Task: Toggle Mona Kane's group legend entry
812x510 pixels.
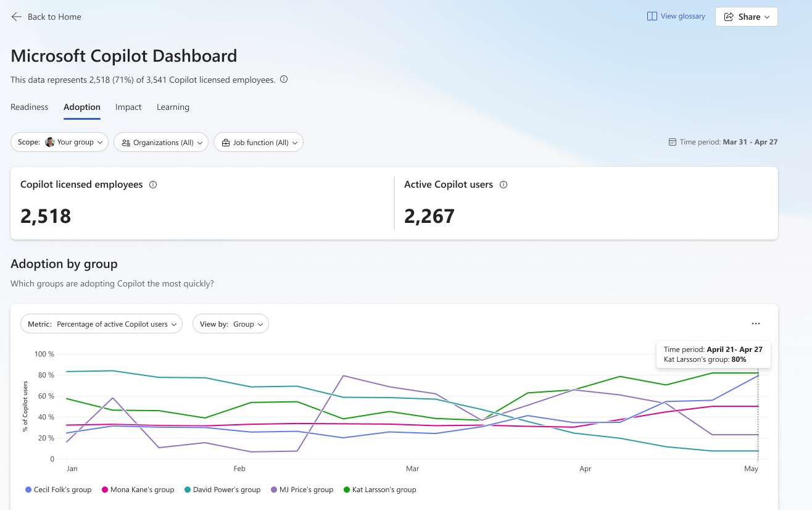Action: [138, 490]
